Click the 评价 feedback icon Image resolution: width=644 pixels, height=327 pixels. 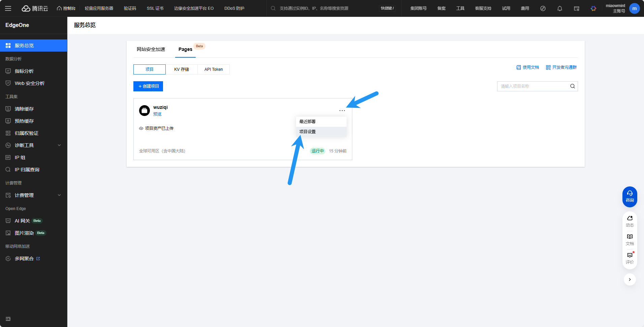click(630, 258)
